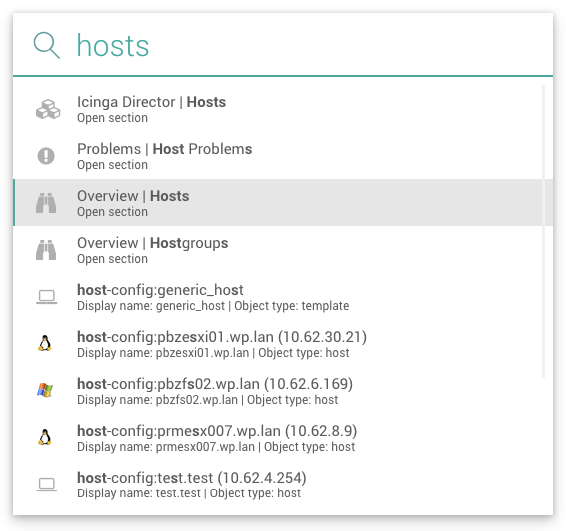The image size is (566, 531).
Task: Click Linux penguin icon beside prmesx007.wp.lan
Action: point(45,437)
